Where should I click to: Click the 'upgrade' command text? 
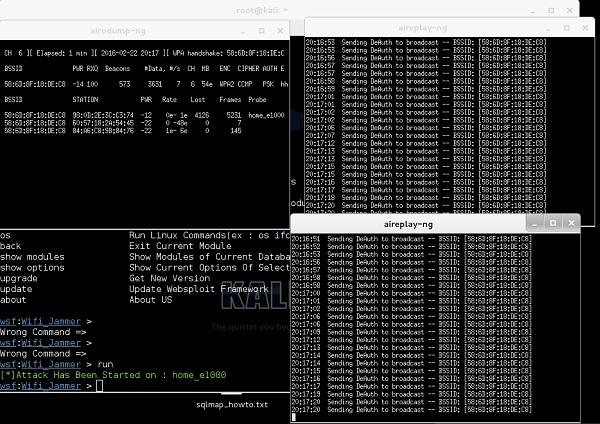tap(19, 278)
